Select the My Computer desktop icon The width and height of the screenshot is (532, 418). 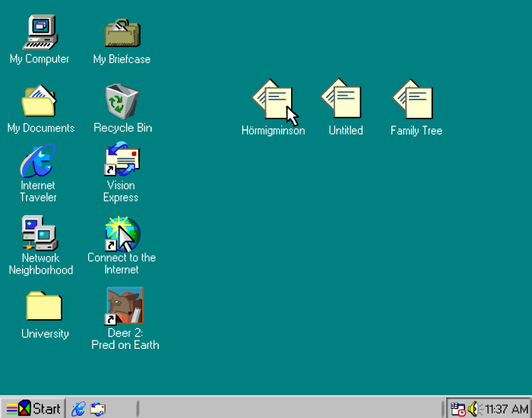pyautogui.click(x=39, y=33)
